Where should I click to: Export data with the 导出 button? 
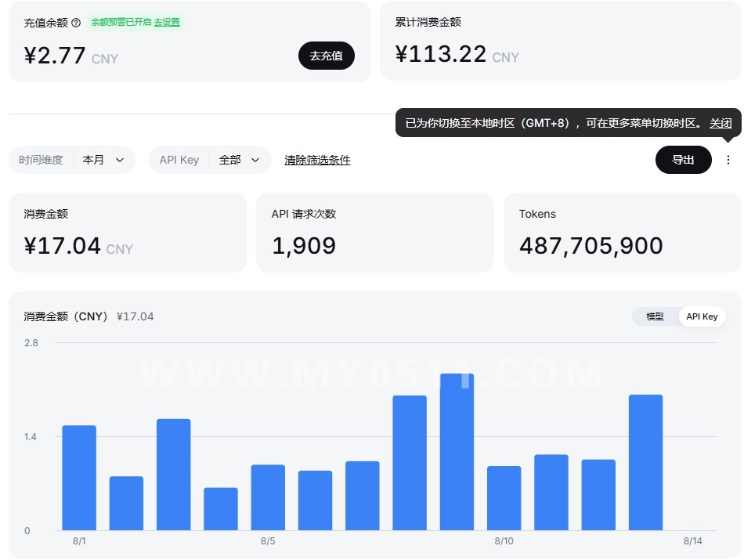tap(683, 160)
